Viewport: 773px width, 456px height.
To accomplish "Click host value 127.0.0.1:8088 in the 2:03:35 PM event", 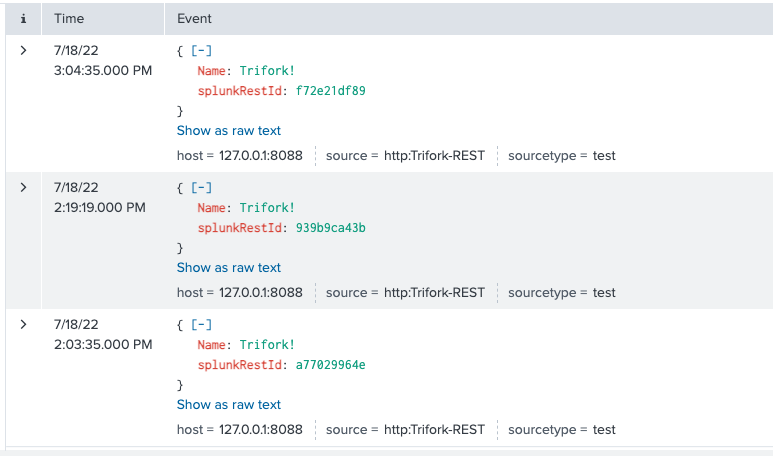I will point(261,430).
